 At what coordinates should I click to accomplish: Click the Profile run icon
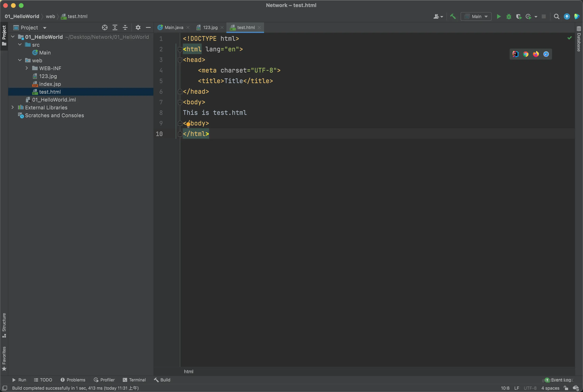[528, 16]
